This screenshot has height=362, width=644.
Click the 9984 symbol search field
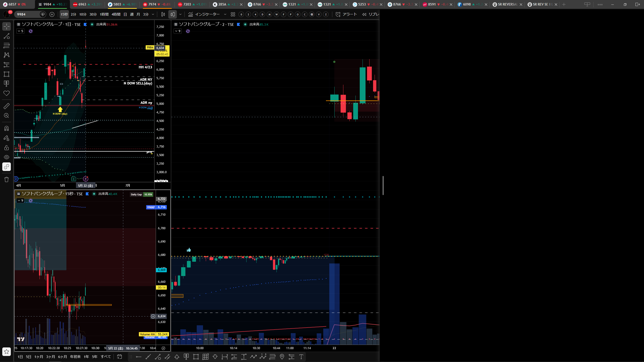27,14
